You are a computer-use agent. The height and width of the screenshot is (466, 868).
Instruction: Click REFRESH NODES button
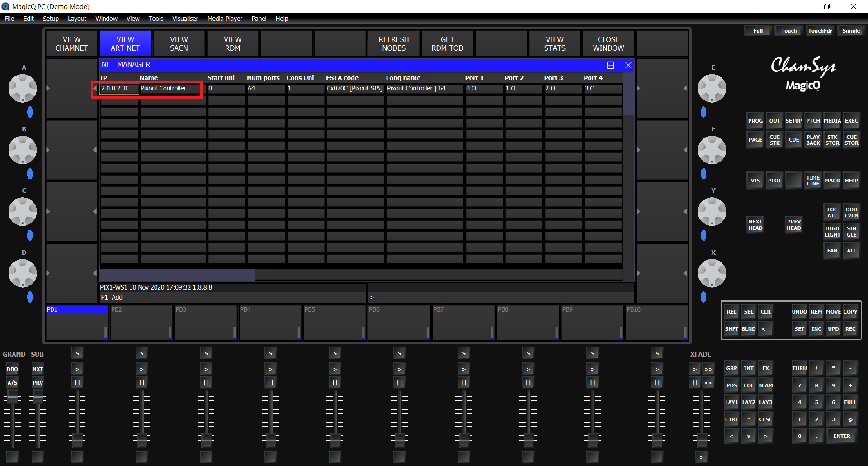click(394, 44)
